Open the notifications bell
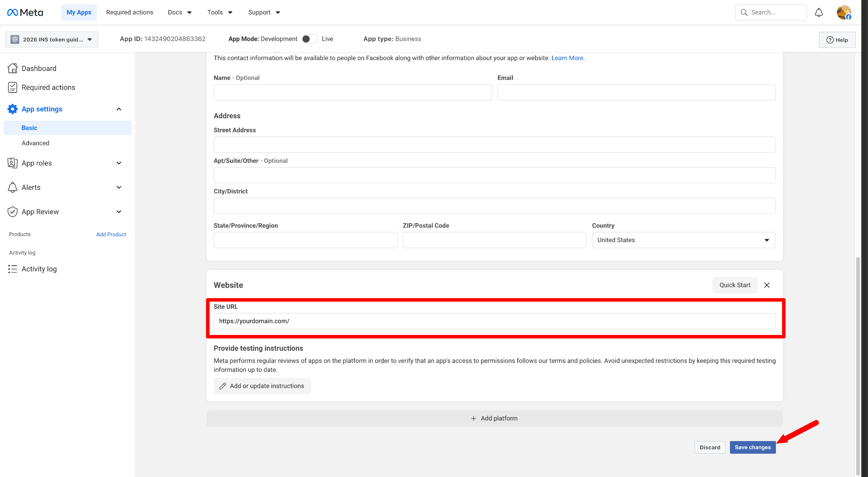Viewport: 868px width, 477px height. coord(818,12)
